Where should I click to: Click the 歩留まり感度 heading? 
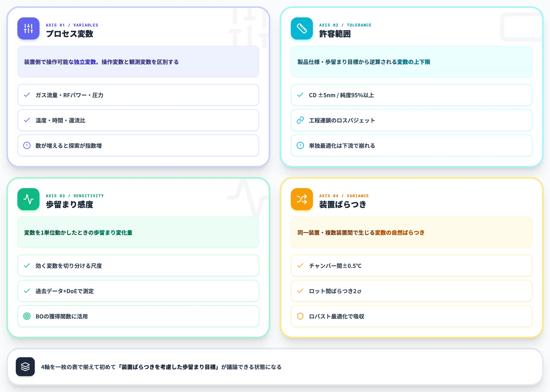point(70,204)
